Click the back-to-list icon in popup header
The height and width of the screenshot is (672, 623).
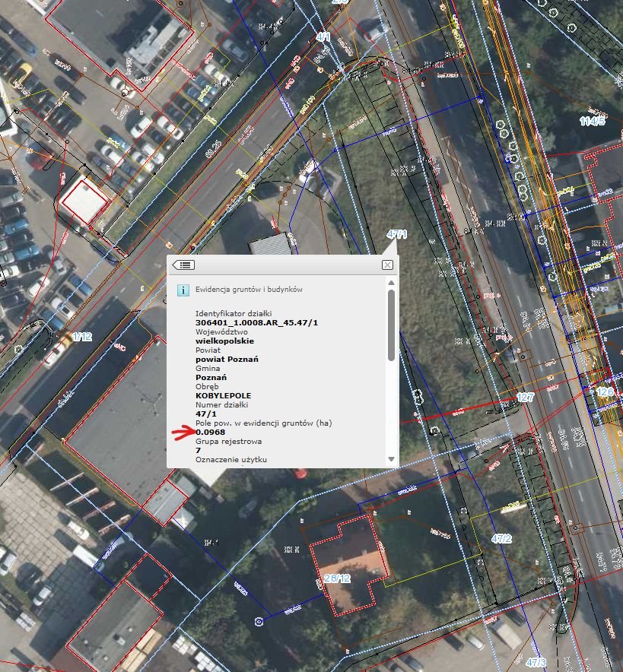[x=184, y=265]
